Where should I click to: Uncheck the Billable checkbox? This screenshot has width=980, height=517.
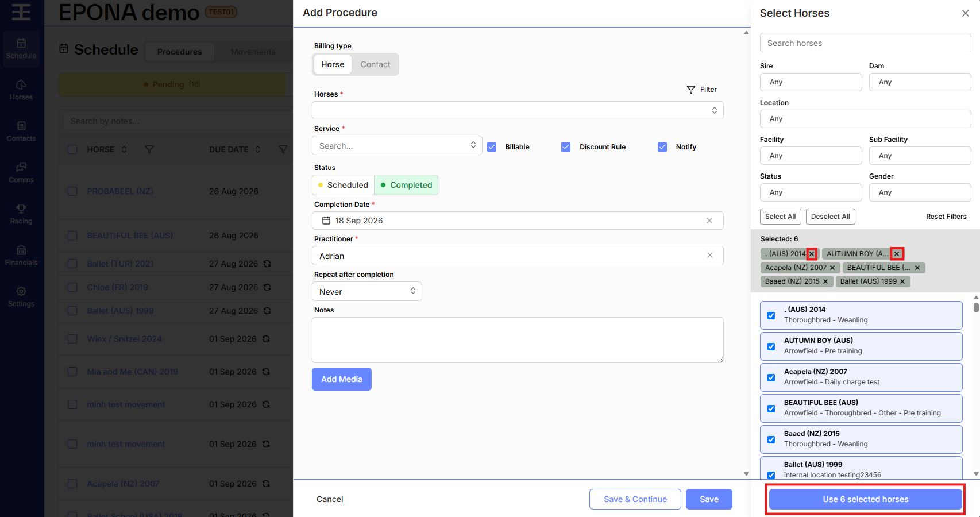coord(492,147)
